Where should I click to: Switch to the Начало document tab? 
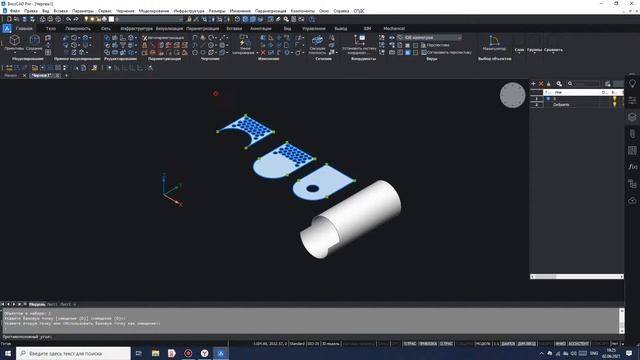coord(11,76)
